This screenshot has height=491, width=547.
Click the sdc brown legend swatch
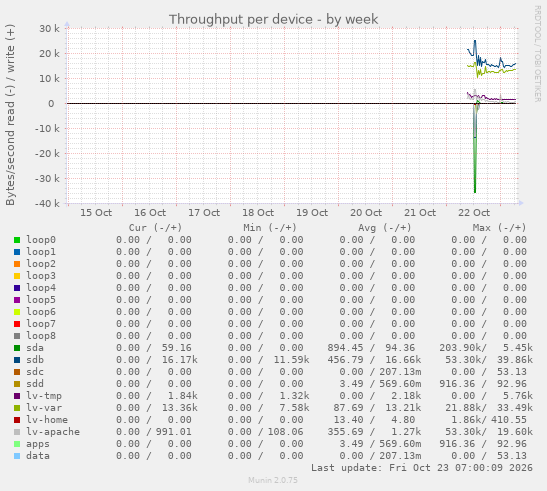[x=17, y=372]
